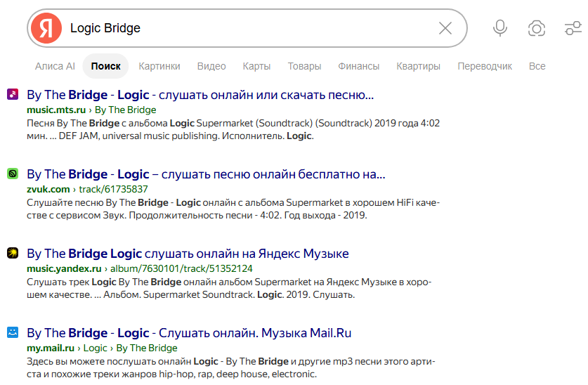Open the Финансы tab
This screenshot has width=588, height=385.
pos(359,66)
